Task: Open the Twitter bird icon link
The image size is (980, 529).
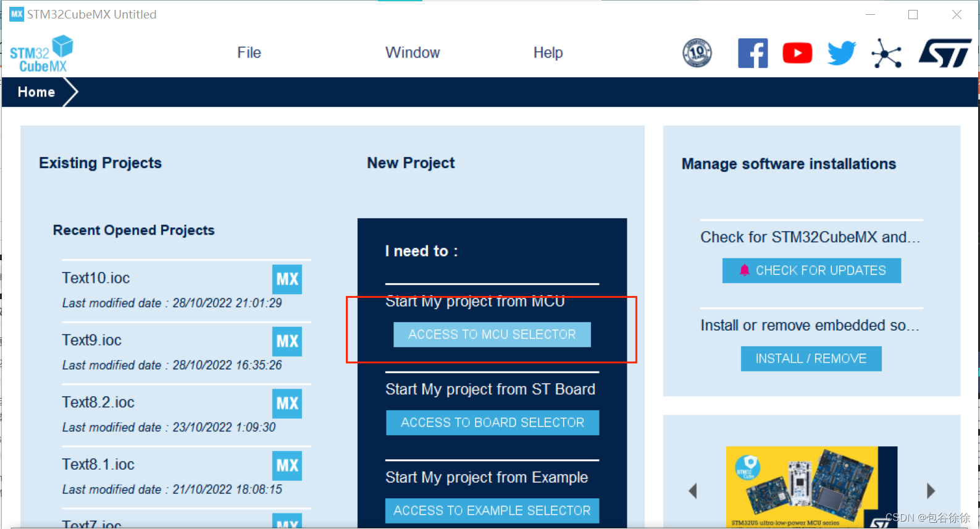Action: [x=842, y=53]
